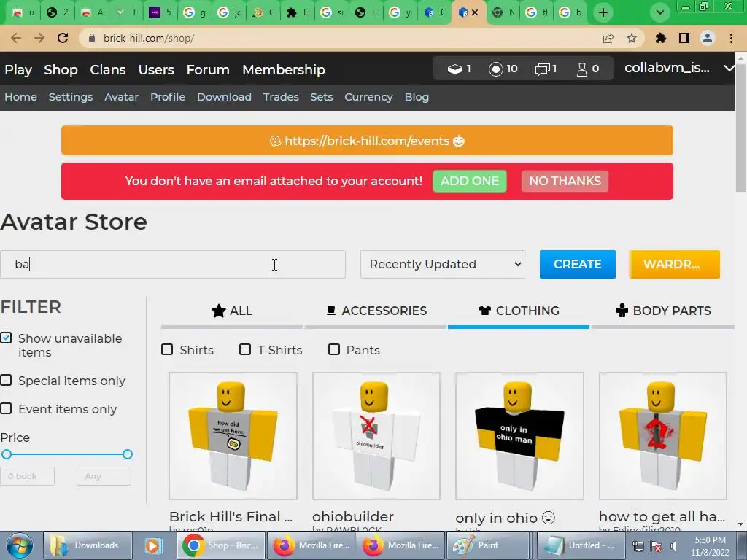Open Membership in the top navigation
Viewport: 747px width, 560px height.
(x=284, y=69)
